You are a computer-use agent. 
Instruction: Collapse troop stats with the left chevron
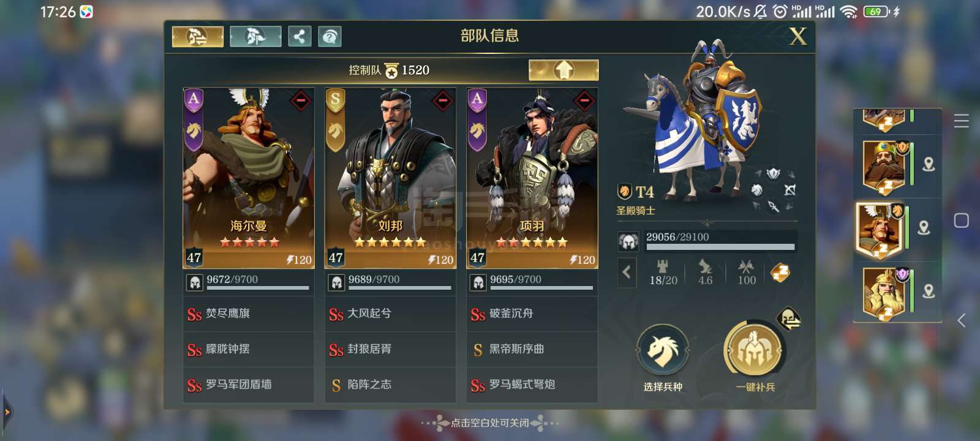[x=627, y=272]
